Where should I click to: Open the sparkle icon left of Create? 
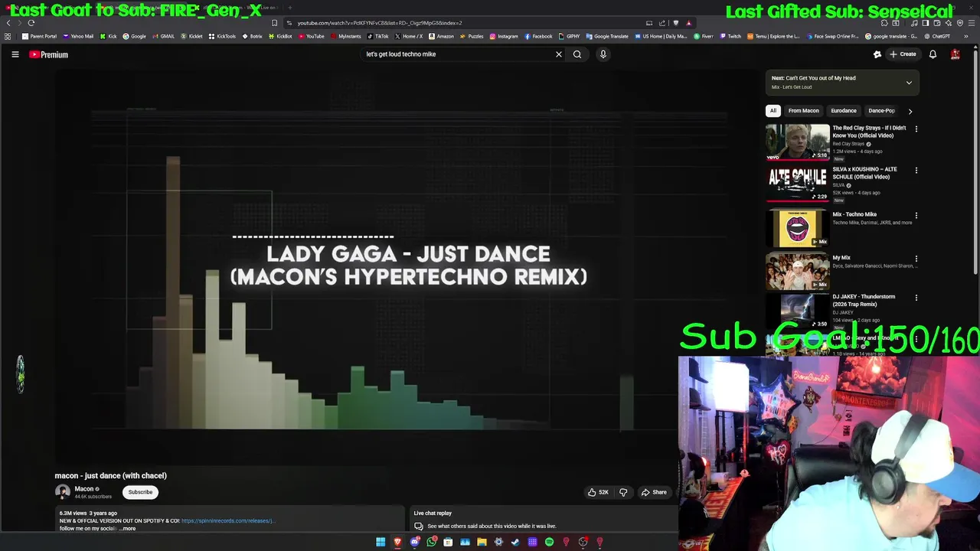877,54
